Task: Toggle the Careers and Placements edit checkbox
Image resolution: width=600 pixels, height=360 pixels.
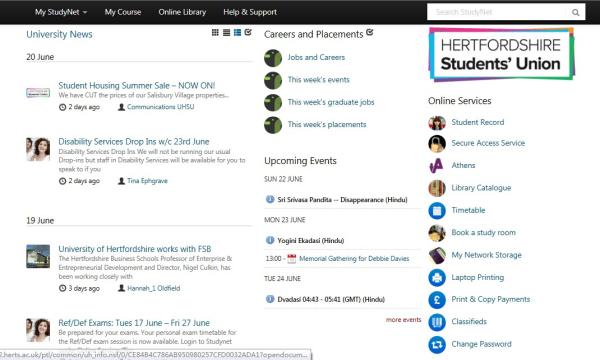Action: (x=370, y=32)
